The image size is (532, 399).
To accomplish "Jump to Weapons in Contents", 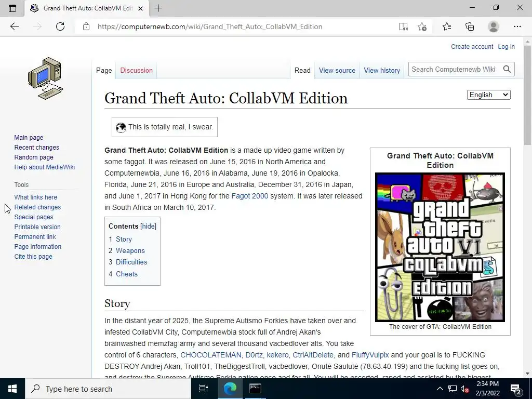I will (x=130, y=251).
